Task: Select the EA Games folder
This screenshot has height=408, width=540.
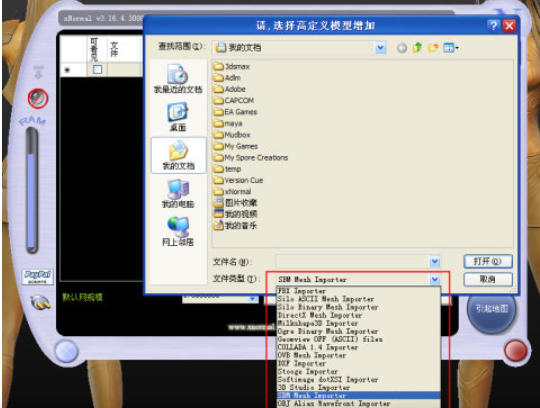Action: point(235,112)
